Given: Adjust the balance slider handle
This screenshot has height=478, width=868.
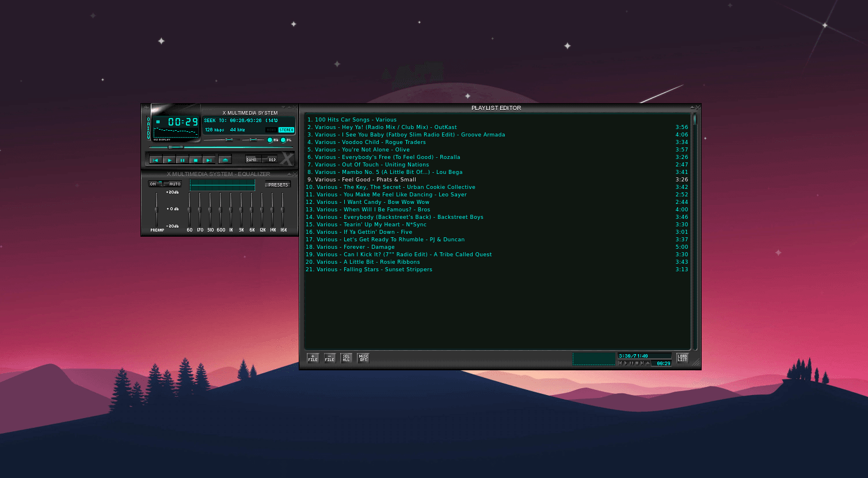Looking at the screenshot, I should tap(253, 139).
